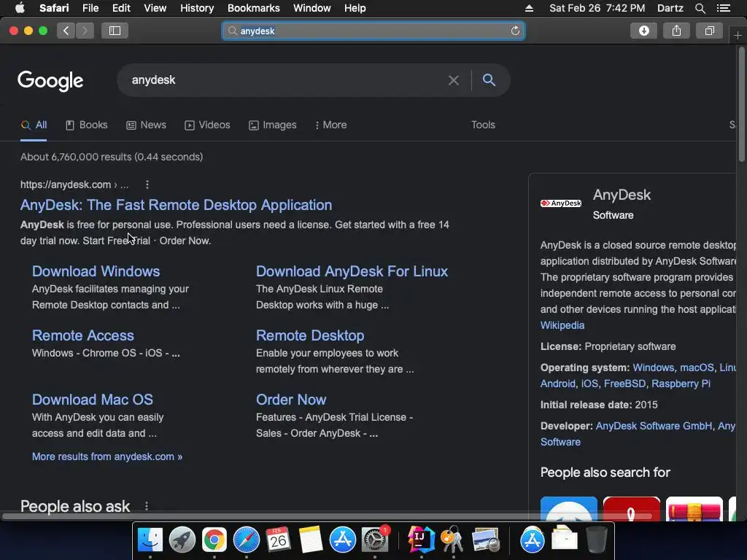
Task: Open Calendar from the Dock
Action: coord(278,540)
